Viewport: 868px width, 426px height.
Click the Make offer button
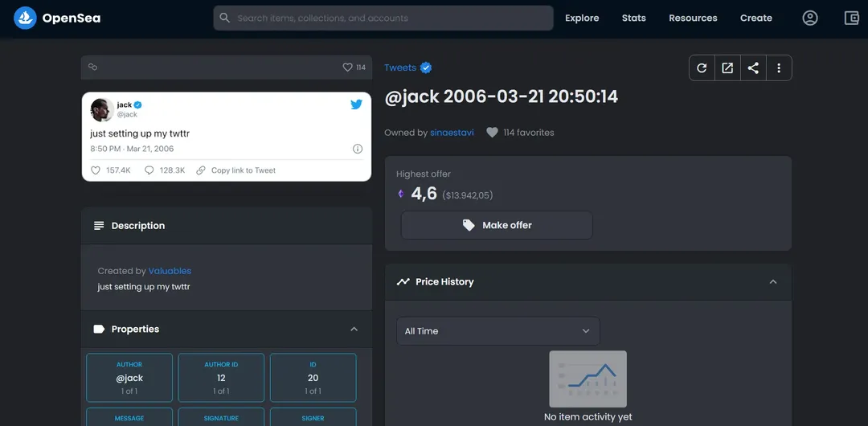point(497,226)
